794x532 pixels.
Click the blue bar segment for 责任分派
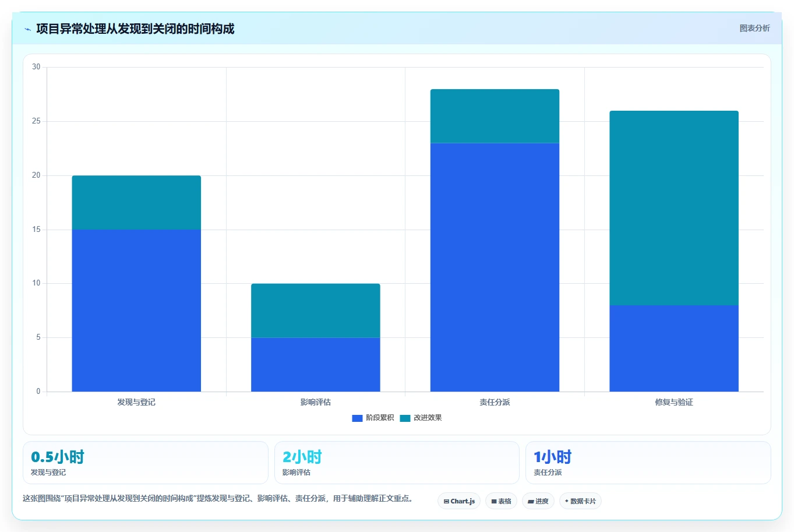pyautogui.click(x=495, y=267)
